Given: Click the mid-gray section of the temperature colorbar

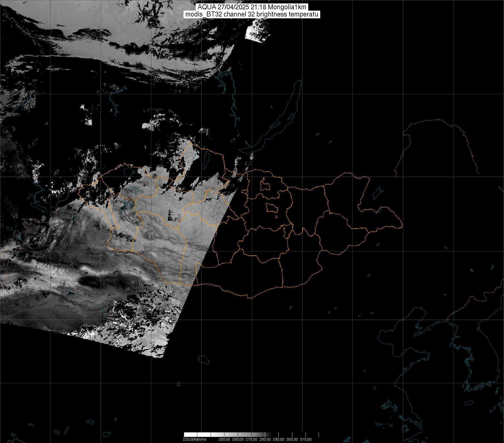Looking at the screenshot, I should 245,434.
